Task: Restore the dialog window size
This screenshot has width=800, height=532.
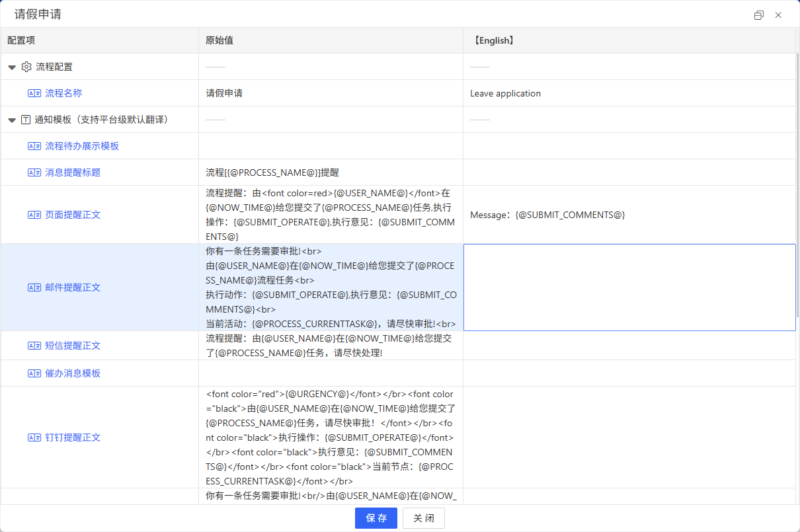Action: coord(758,15)
